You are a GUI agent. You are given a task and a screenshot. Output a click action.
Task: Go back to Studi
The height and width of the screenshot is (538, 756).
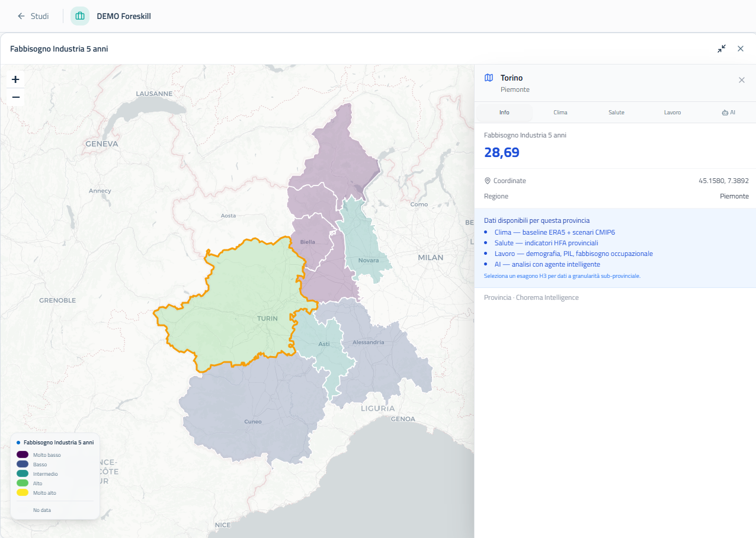(33, 16)
